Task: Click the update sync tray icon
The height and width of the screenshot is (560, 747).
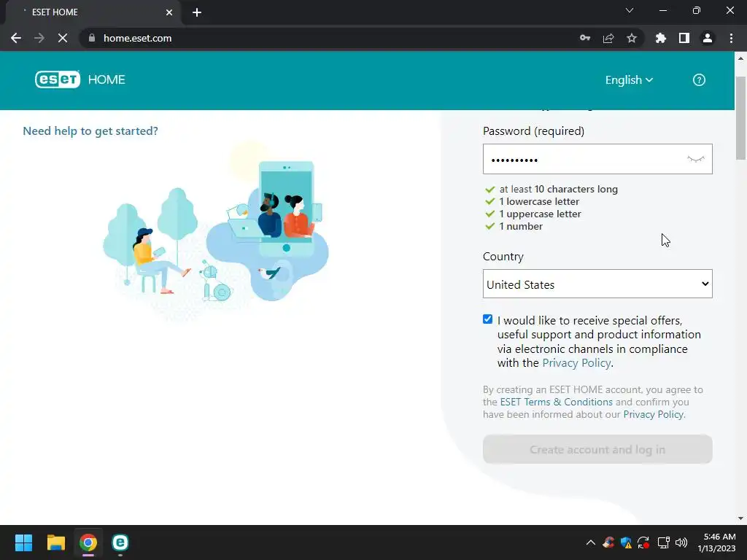Action: pos(643,542)
